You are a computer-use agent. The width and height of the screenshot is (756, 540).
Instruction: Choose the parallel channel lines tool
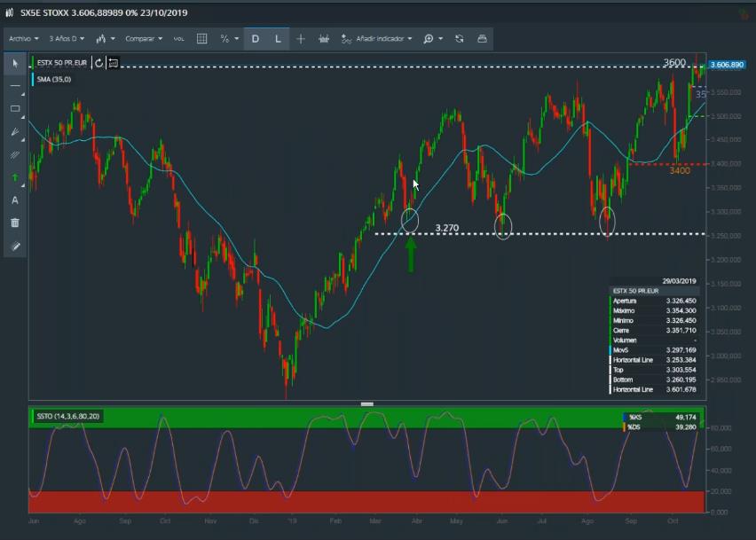click(x=15, y=154)
